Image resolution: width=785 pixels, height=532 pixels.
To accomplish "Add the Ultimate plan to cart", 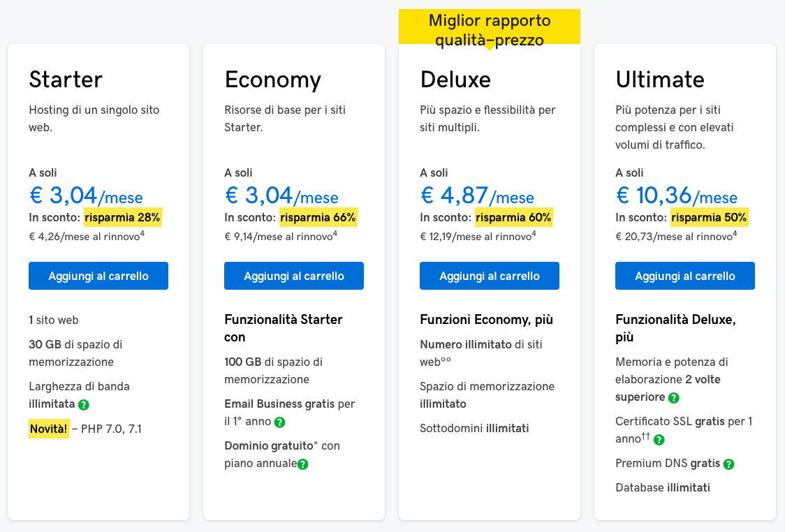I will [x=685, y=276].
